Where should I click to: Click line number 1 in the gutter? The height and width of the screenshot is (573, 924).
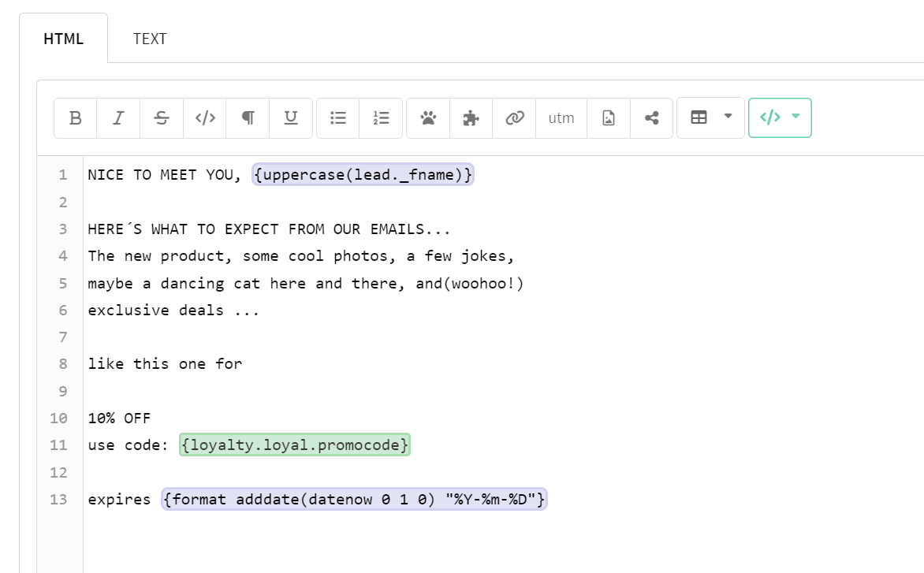(63, 175)
